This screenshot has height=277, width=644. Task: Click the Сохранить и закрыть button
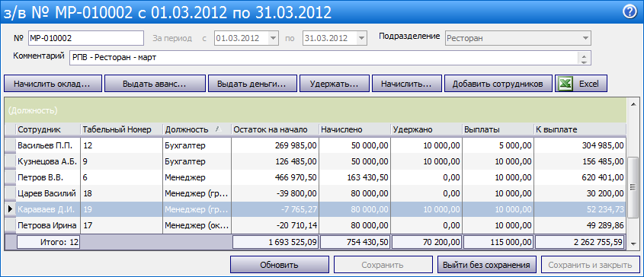pos(591,265)
